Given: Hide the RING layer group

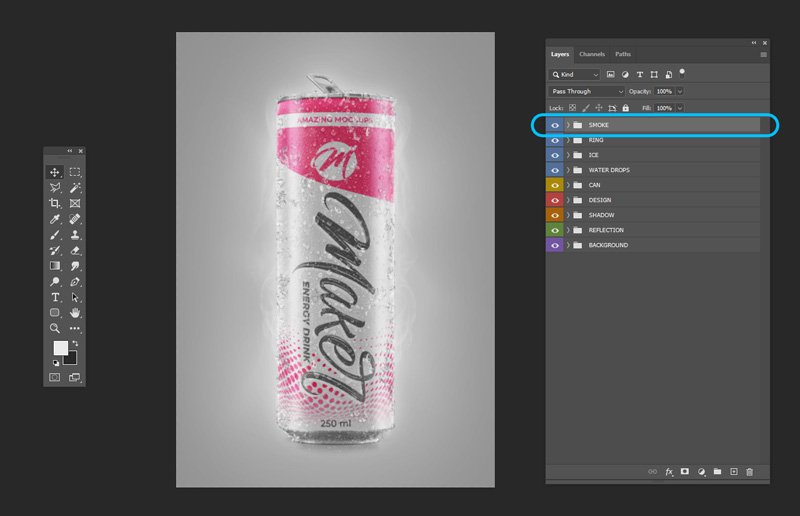Looking at the screenshot, I should coord(555,140).
